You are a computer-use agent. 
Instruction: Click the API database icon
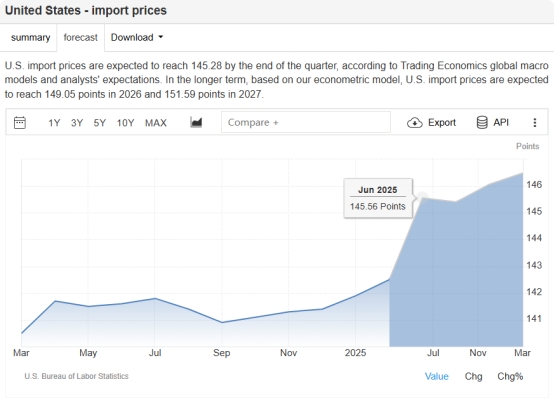(x=482, y=122)
